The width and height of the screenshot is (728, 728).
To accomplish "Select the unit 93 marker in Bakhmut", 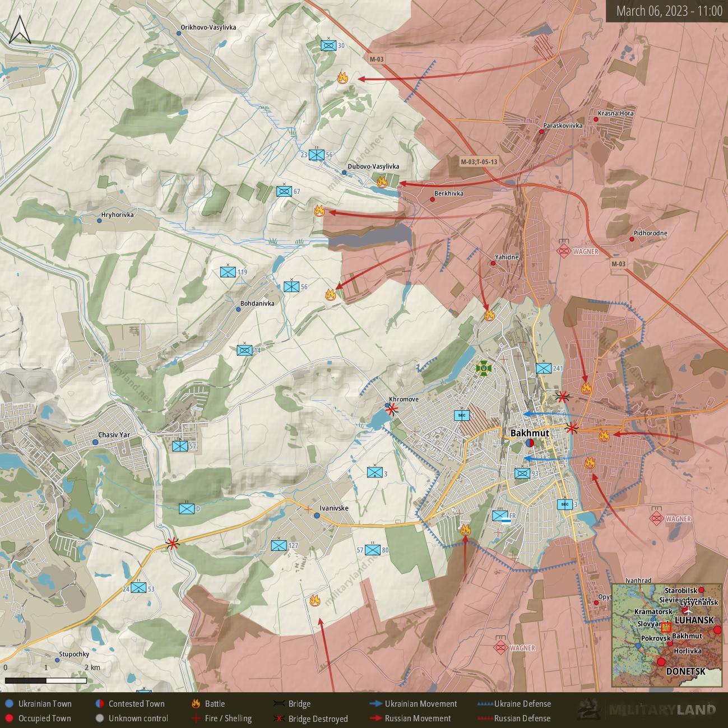I will pyautogui.click(x=522, y=474).
